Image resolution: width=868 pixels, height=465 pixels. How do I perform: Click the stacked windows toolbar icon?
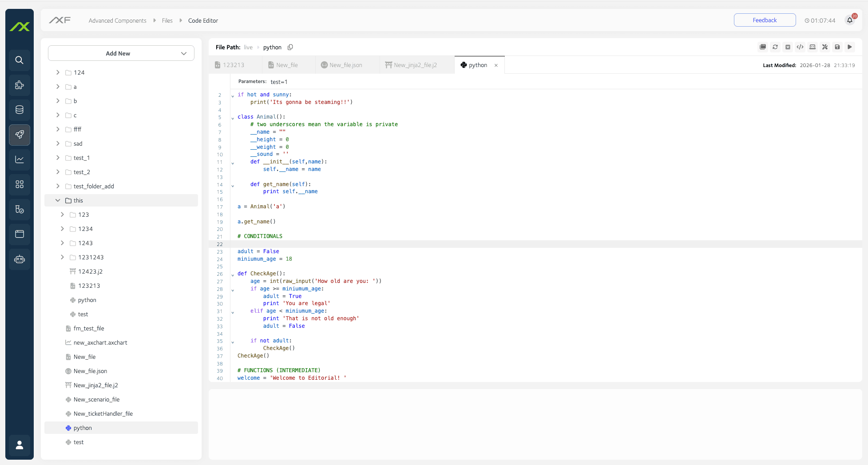pos(763,47)
